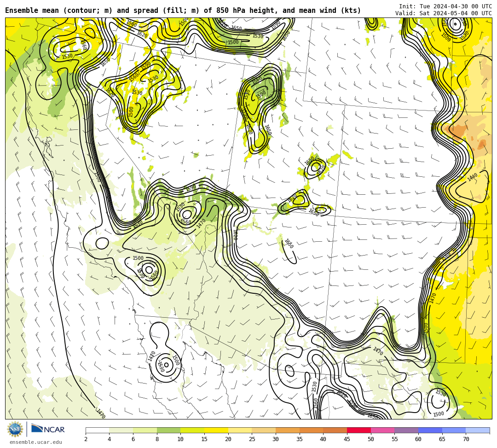
Task: Click the 1440 contour label on the map
Action: (472, 177)
